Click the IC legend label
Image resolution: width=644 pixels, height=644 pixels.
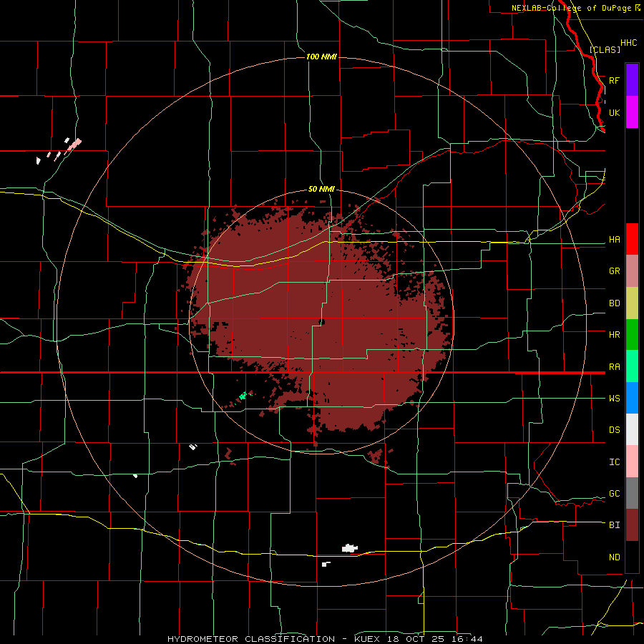click(x=614, y=462)
